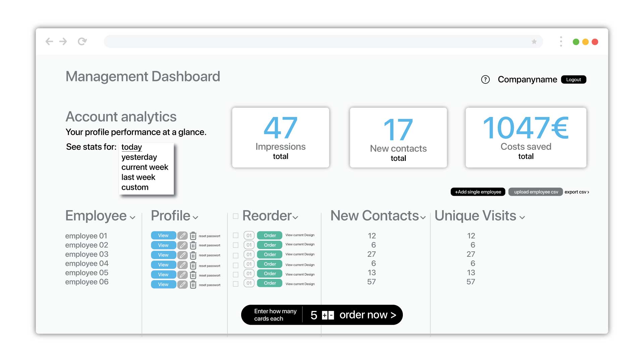Viewport: 644px width, 362px height.
Task: Click the +Add single employee button
Action: tap(478, 192)
